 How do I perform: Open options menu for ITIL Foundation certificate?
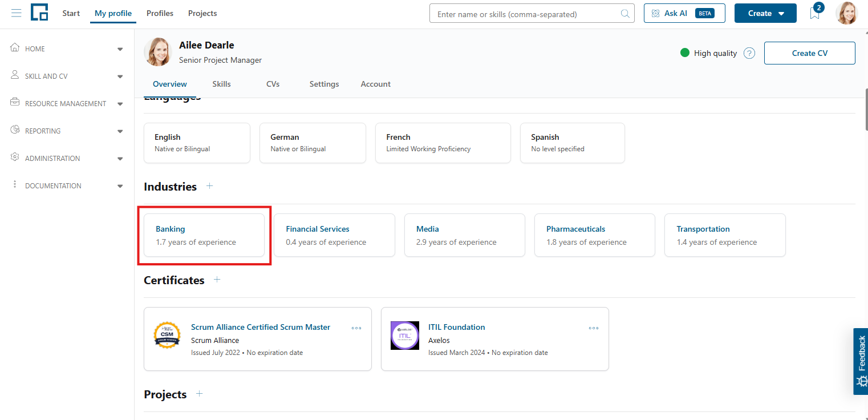point(594,328)
